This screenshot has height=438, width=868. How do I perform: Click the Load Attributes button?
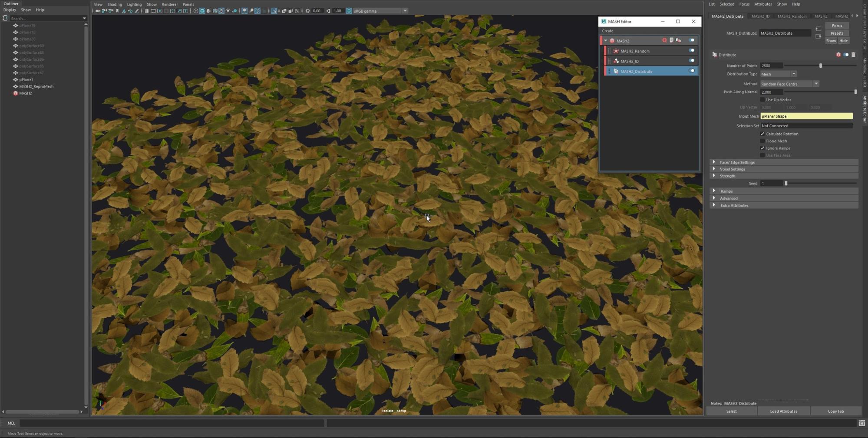click(783, 411)
